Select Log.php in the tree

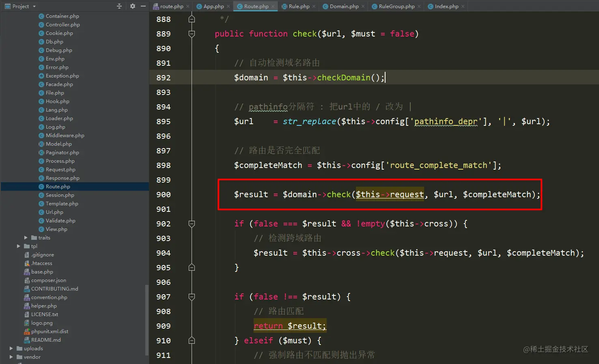coord(55,127)
